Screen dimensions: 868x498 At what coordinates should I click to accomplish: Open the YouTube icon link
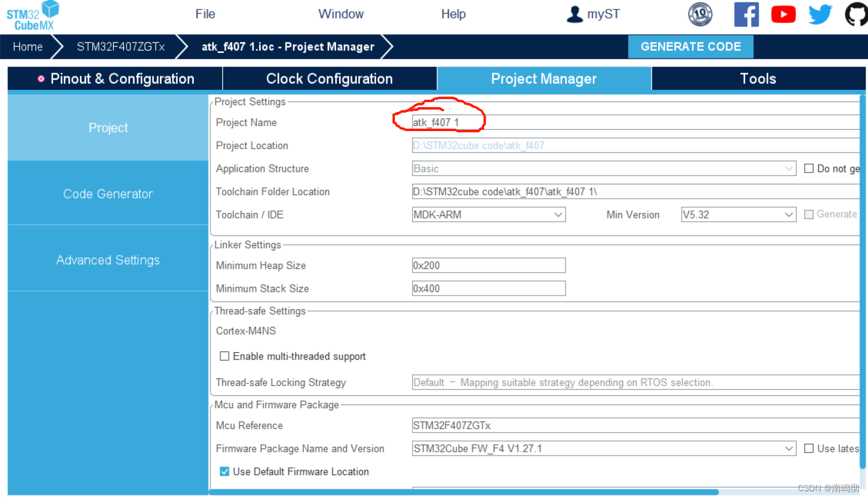(x=783, y=14)
